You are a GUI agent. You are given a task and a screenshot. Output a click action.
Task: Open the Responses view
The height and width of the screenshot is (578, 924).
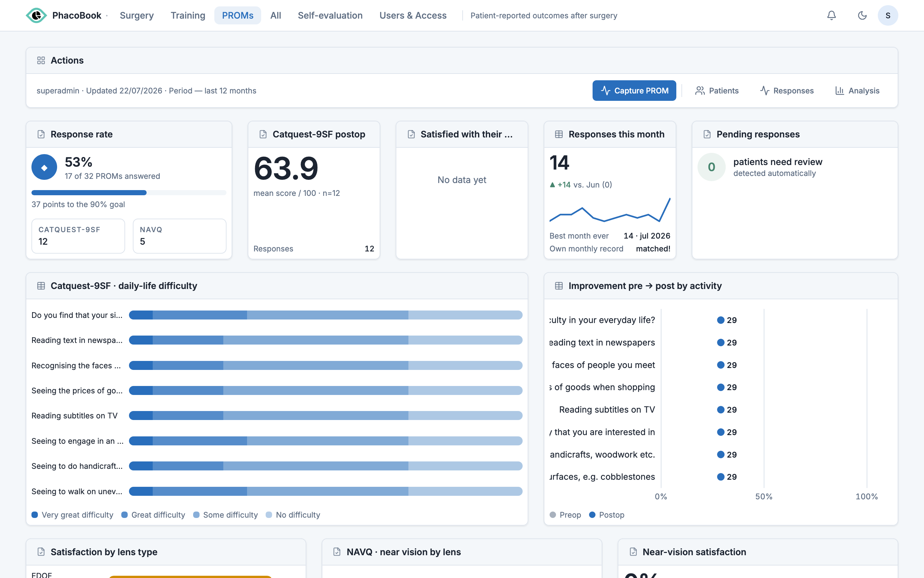[787, 91]
